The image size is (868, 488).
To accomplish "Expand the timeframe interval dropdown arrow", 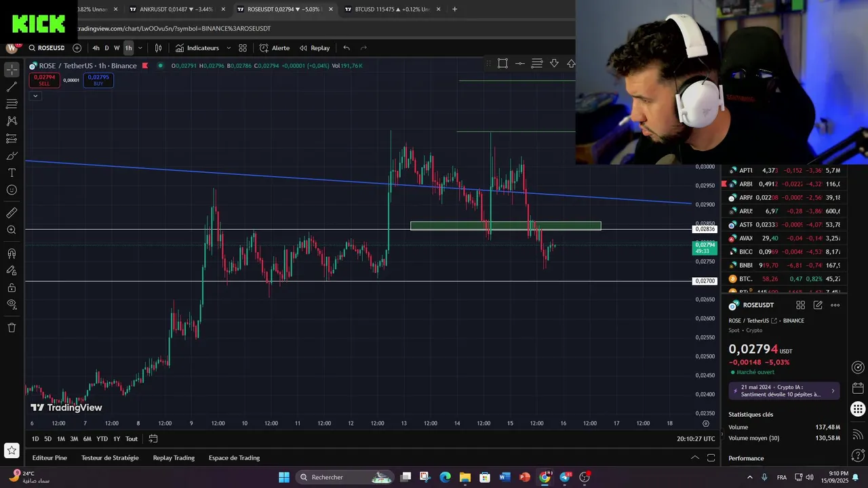I will pos(140,48).
